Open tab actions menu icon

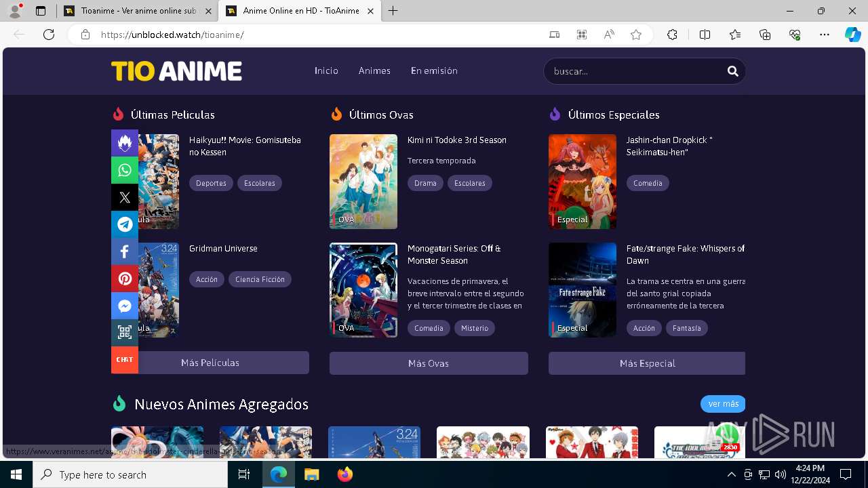pos(41,11)
